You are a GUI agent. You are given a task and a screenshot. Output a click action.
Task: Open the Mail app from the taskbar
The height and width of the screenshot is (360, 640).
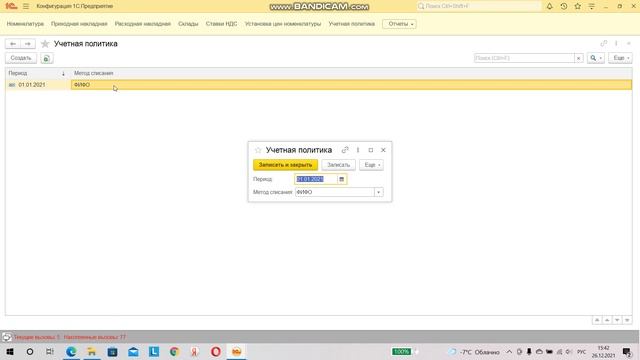coord(133,351)
